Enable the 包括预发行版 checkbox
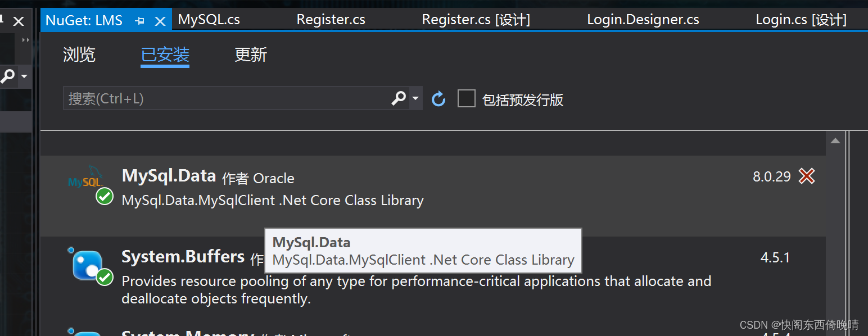This screenshot has width=868, height=336. pos(466,98)
